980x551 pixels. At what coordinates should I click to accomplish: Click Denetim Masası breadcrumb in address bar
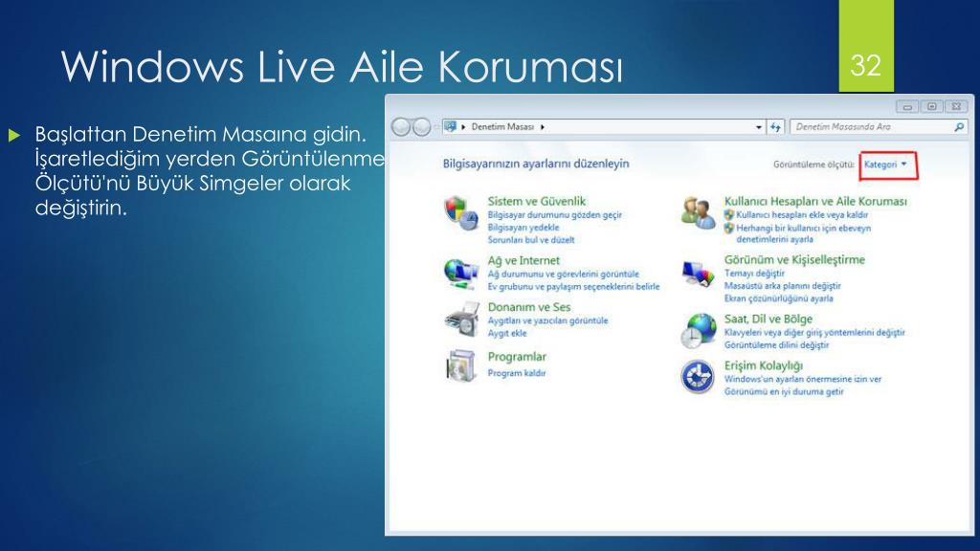[x=502, y=127]
